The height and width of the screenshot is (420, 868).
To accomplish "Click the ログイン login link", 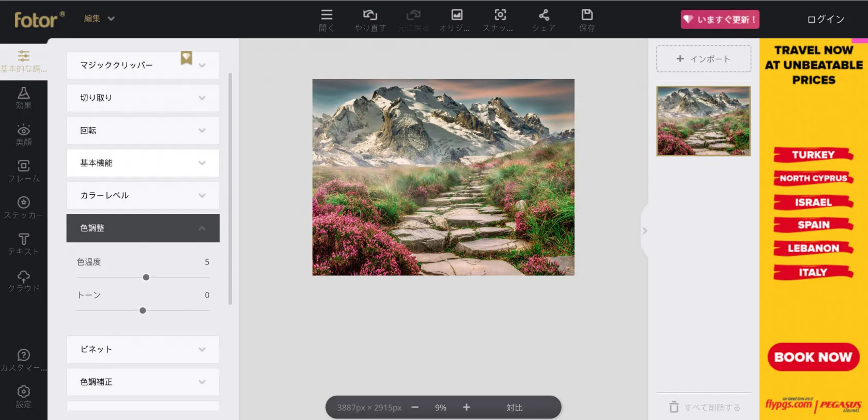I will [826, 19].
